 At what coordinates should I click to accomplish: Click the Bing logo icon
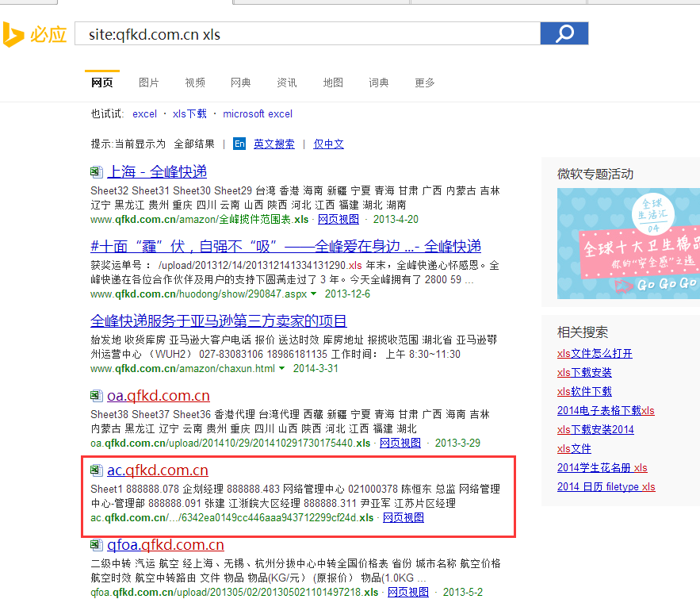pos(13,34)
